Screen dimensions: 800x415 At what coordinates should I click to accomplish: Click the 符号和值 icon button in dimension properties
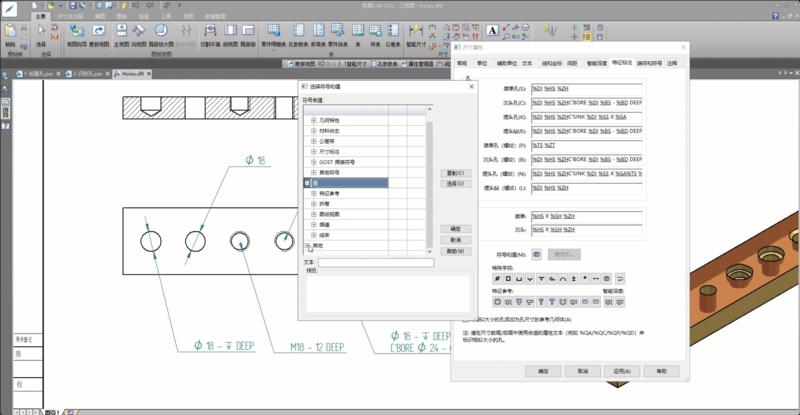[537, 254]
